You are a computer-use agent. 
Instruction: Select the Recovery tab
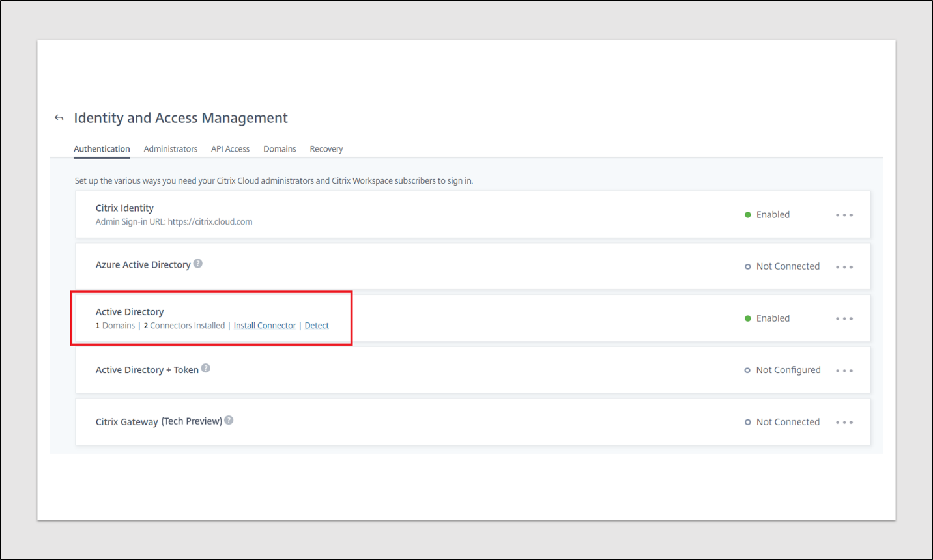coord(326,149)
